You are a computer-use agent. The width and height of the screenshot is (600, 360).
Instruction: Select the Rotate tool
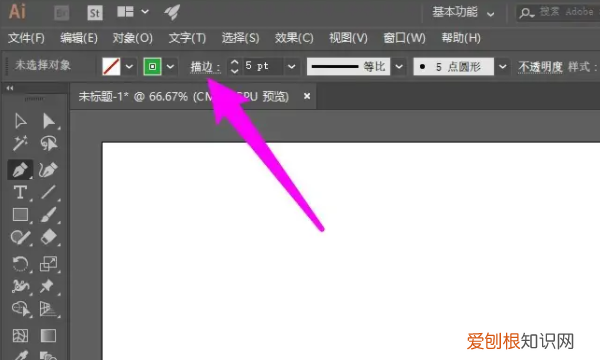(20, 264)
